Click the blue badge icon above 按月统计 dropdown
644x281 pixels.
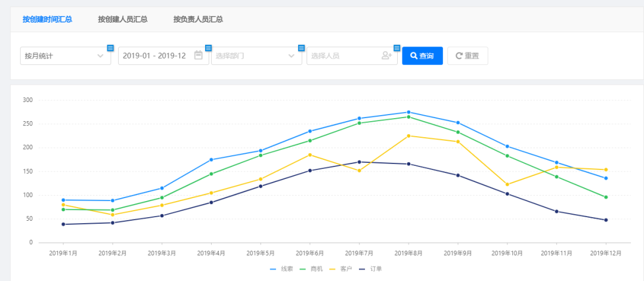click(x=110, y=48)
